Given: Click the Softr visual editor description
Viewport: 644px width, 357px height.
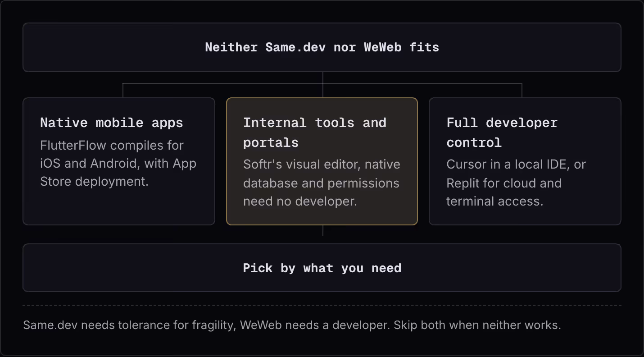Looking at the screenshot, I should pyautogui.click(x=322, y=183).
